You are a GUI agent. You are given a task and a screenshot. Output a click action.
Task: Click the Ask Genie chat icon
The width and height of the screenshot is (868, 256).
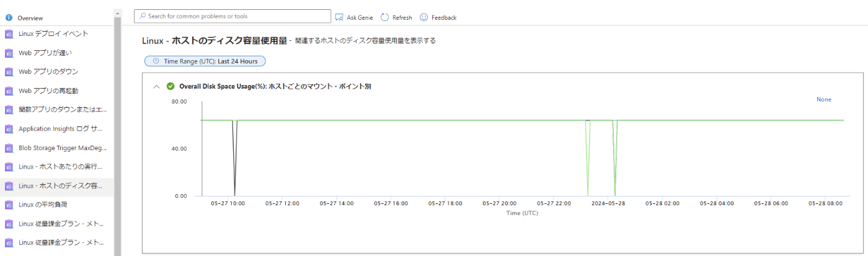tap(339, 17)
